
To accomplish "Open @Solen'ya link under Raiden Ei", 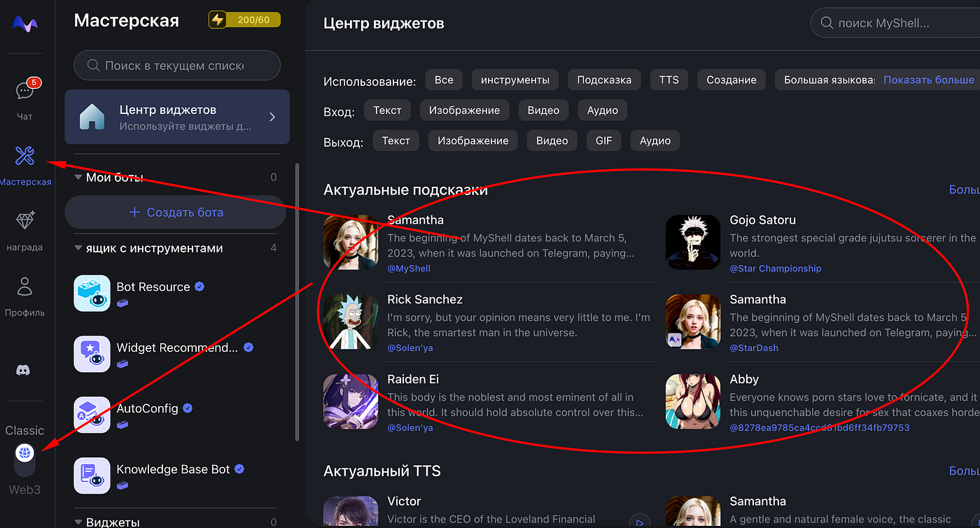I will tap(410, 427).
